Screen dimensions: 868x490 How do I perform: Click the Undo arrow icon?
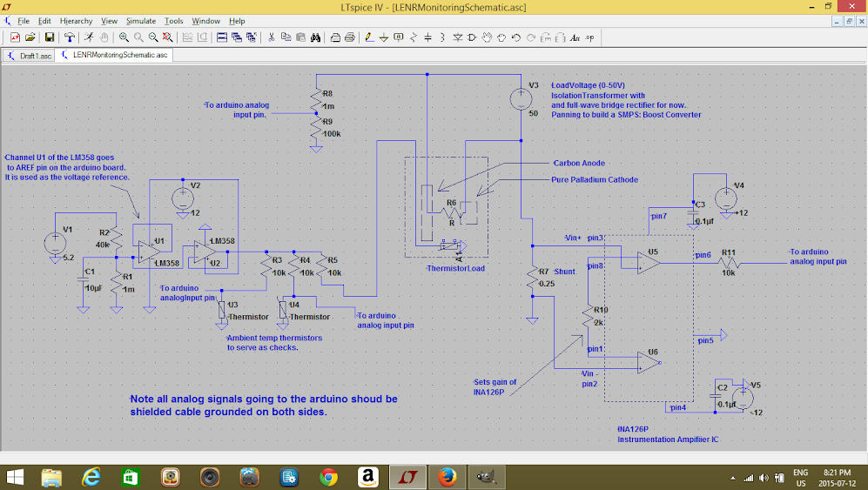(x=516, y=37)
